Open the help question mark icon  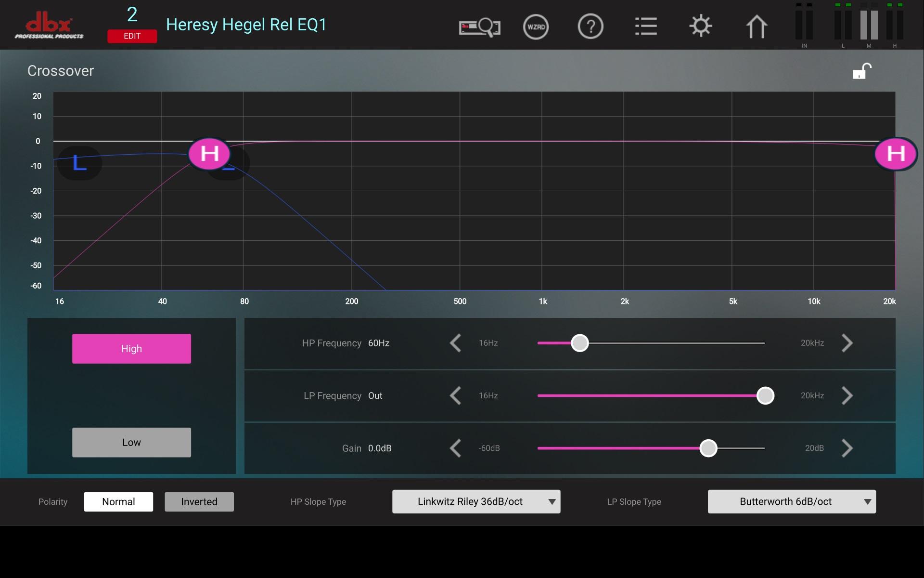(x=590, y=26)
